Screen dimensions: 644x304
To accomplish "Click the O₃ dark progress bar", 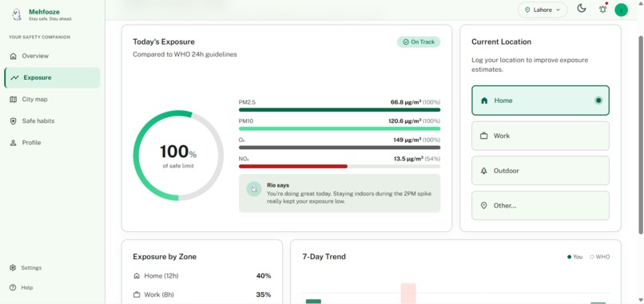I will tap(340, 148).
